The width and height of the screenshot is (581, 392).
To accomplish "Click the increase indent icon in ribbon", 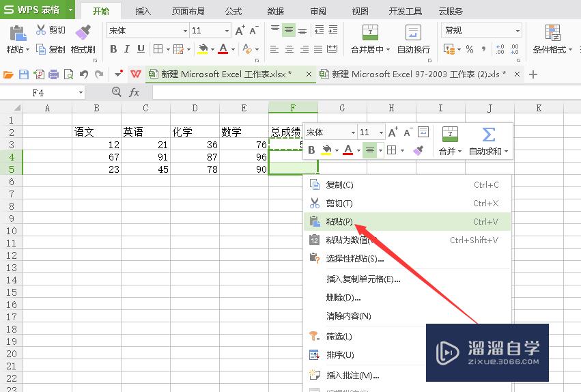I will tap(332, 30).
